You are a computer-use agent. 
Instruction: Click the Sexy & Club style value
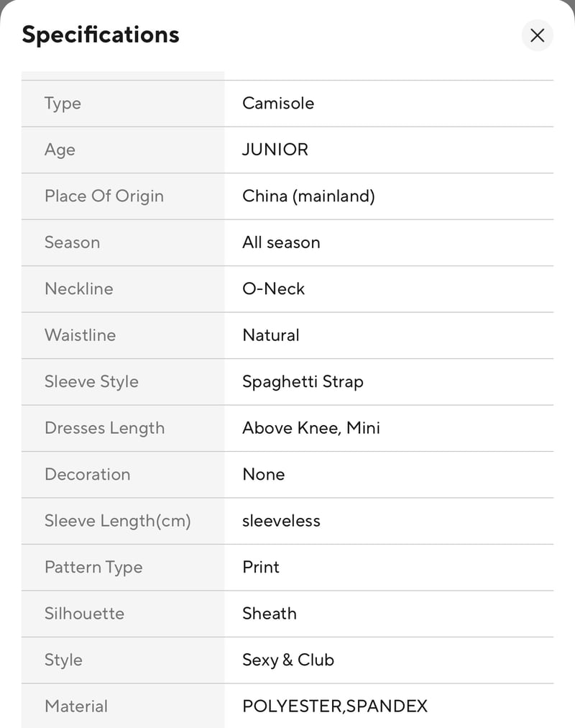pyautogui.click(x=288, y=660)
